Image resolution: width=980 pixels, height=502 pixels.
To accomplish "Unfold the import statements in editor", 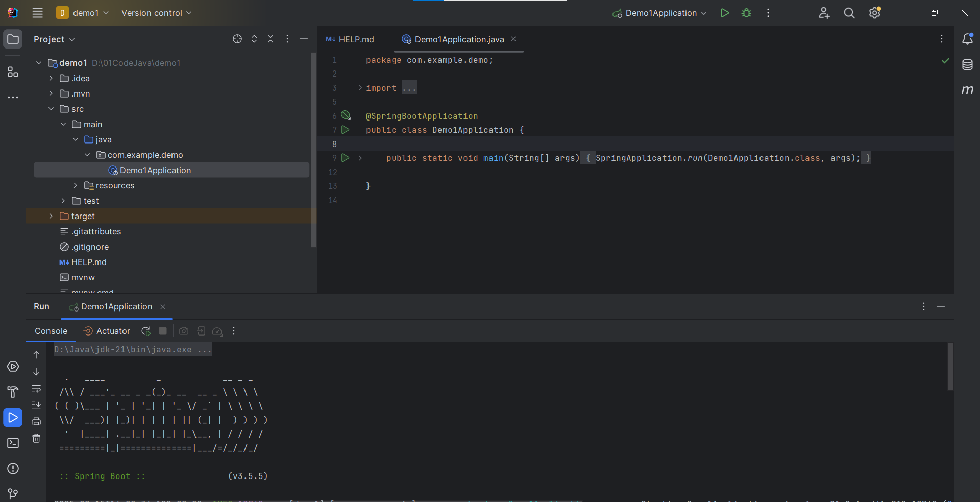I will pos(360,88).
